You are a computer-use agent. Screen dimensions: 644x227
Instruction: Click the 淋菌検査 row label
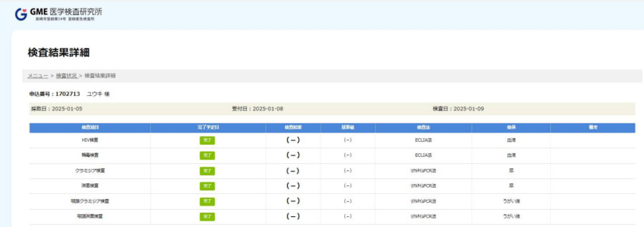pos(90,186)
